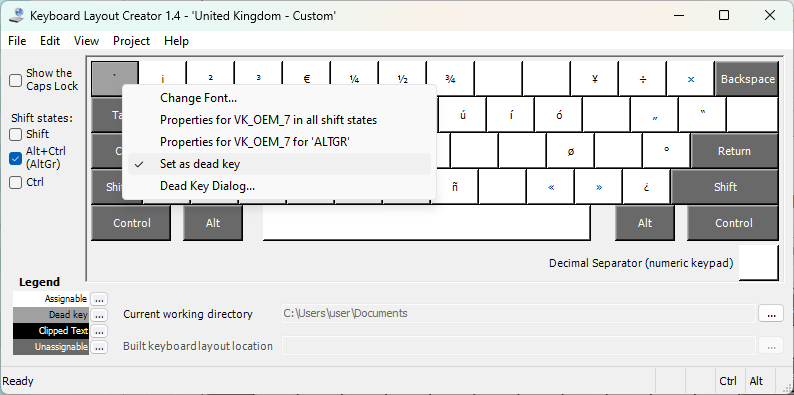
Task: Select the ú key
Action: point(463,115)
